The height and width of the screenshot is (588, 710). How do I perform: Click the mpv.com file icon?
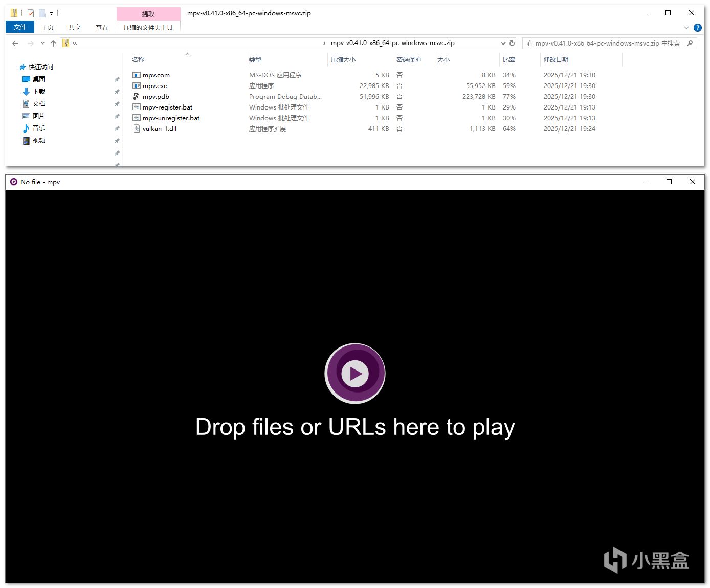136,75
